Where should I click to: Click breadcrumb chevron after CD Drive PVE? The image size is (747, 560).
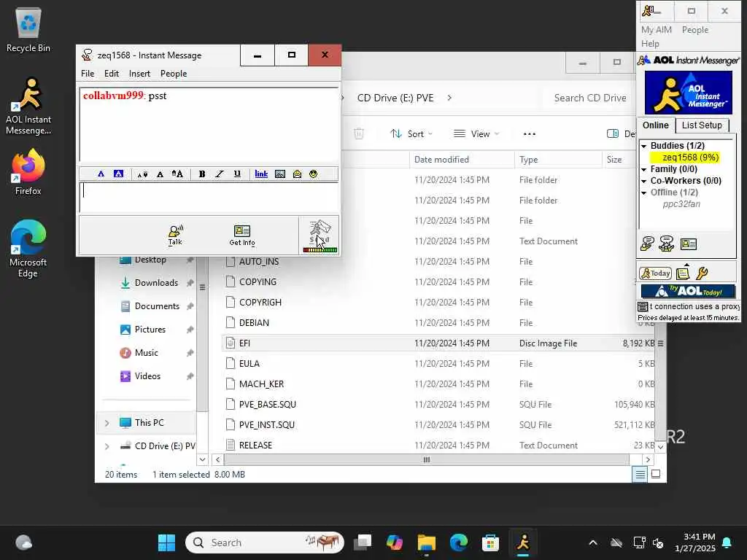click(449, 98)
